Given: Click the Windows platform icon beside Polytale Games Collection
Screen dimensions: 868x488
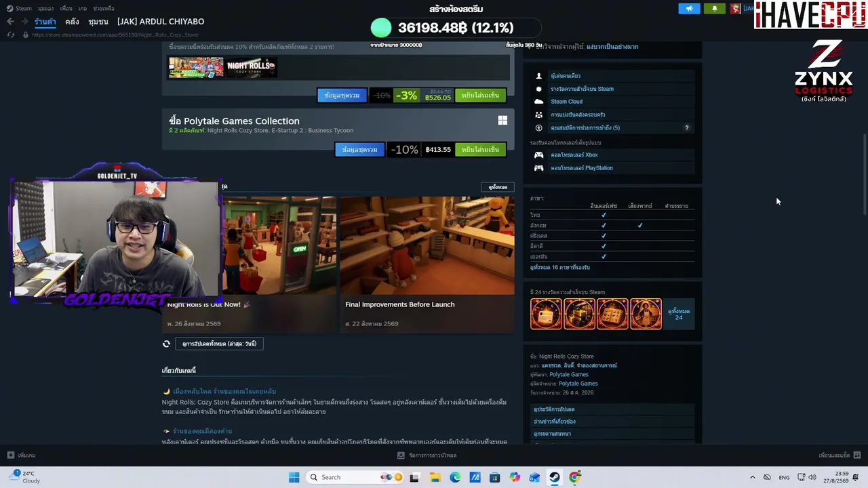Looking at the screenshot, I should click(x=502, y=121).
